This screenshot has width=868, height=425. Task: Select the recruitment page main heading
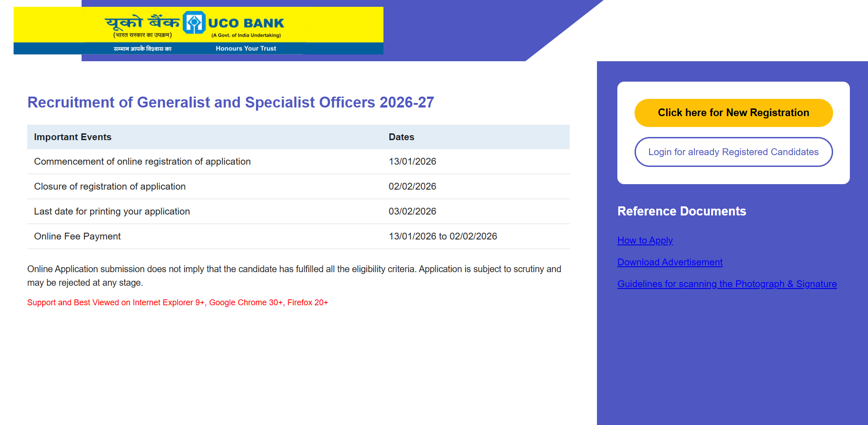[230, 102]
